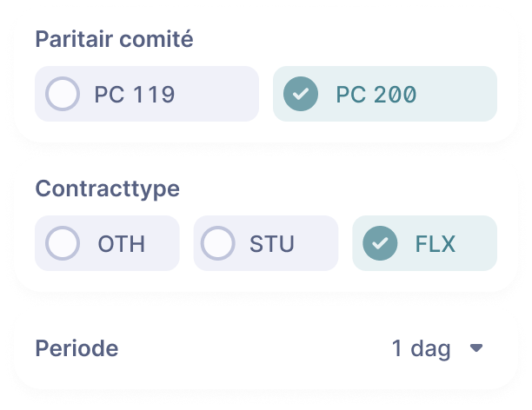This screenshot has height=410, width=532.
Task: Click the Contracttype heading
Action: [x=108, y=188]
